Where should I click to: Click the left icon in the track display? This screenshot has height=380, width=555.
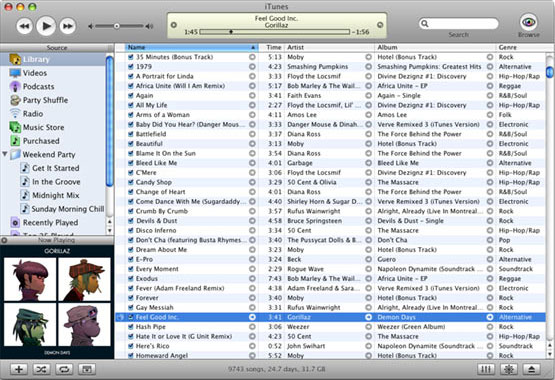(173, 25)
